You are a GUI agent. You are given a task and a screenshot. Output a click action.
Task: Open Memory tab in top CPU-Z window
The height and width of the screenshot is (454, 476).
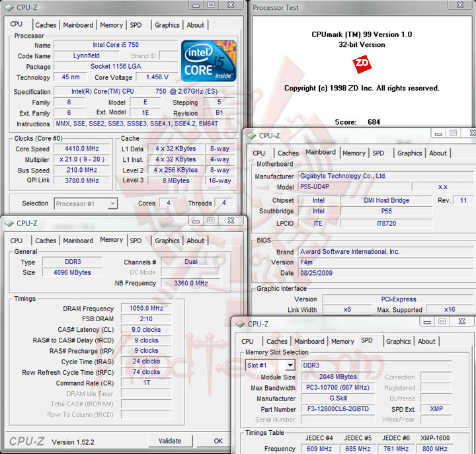coord(112,25)
